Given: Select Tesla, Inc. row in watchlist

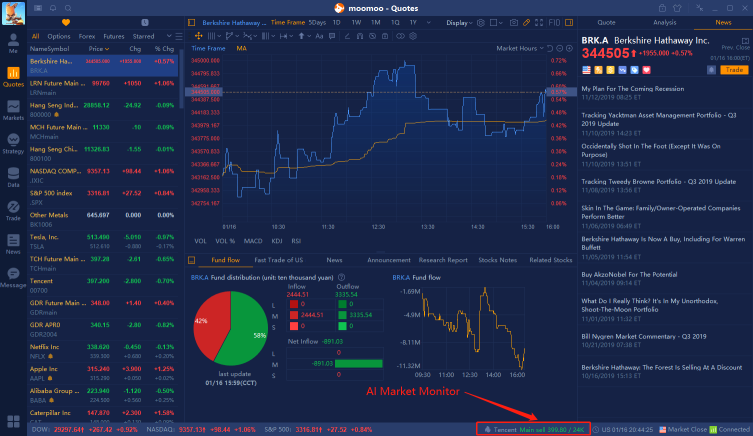Looking at the screenshot, I should (x=102, y=242).
